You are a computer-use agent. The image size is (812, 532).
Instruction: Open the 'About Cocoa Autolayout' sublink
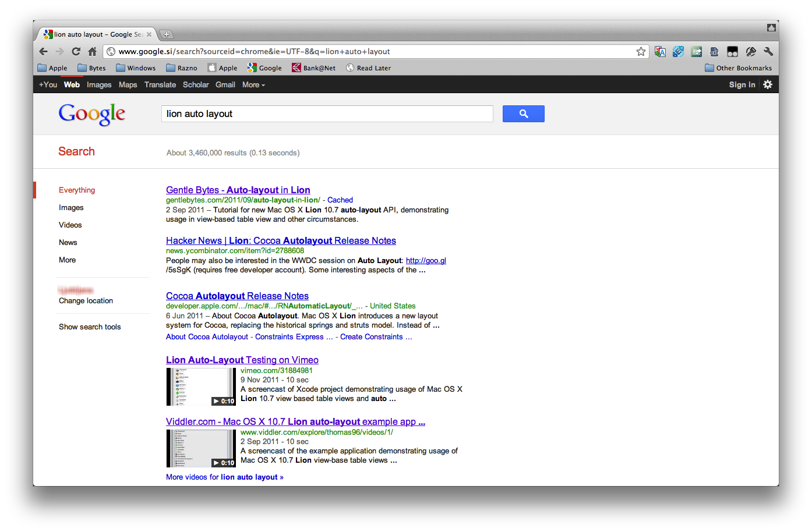pos(207,337)
